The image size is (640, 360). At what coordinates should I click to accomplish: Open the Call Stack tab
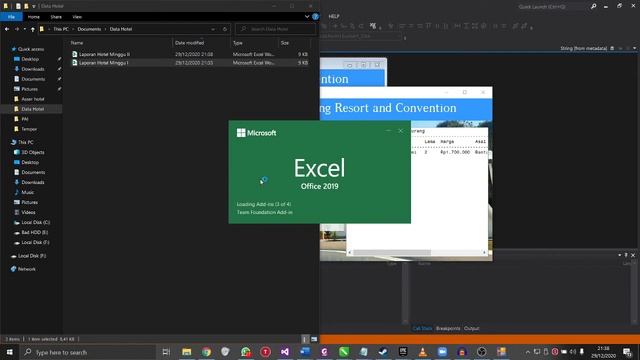click(x=422, y=328)
